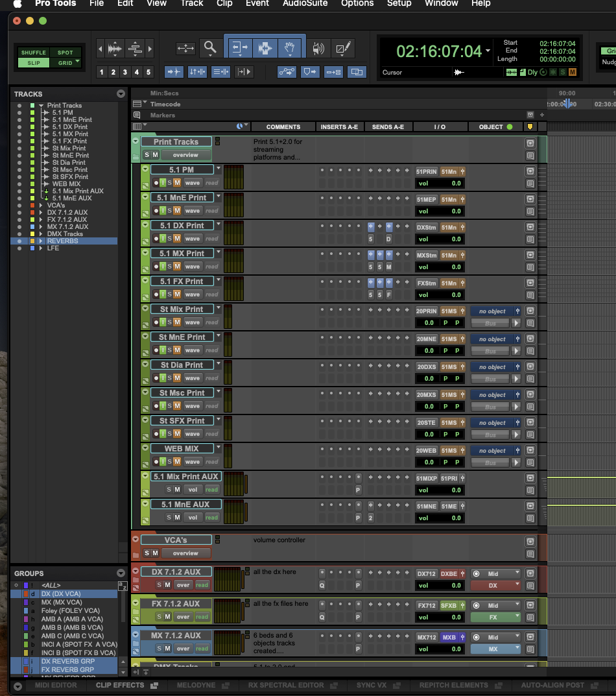Mute the Print Tracks folder
The image size is (616, 696).
coord(156,155)
